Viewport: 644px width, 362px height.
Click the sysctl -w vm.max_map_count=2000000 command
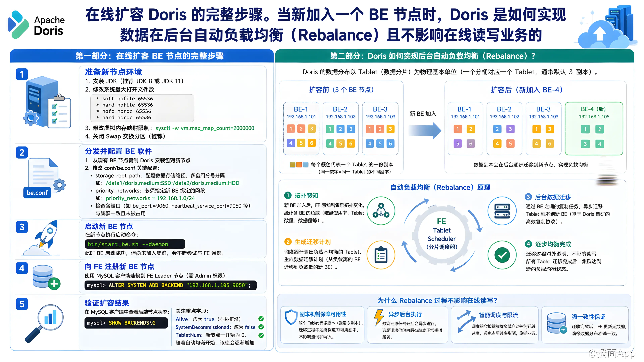pyautogui.click(x=205, y=128)
